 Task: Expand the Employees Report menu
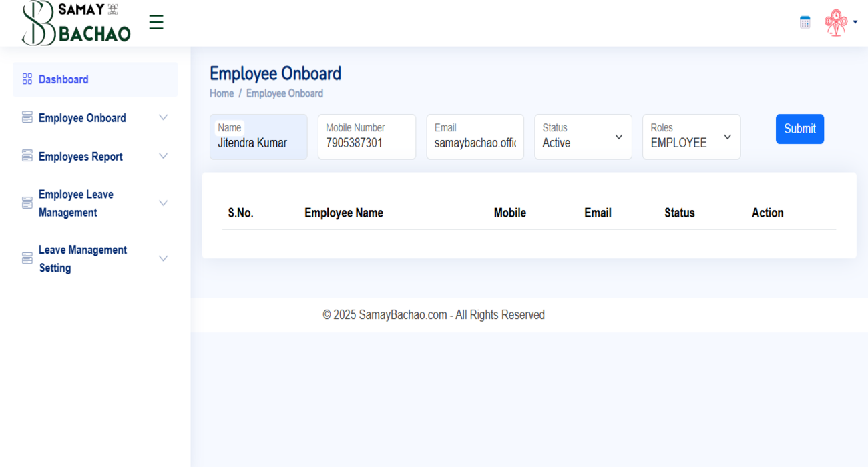163,155
